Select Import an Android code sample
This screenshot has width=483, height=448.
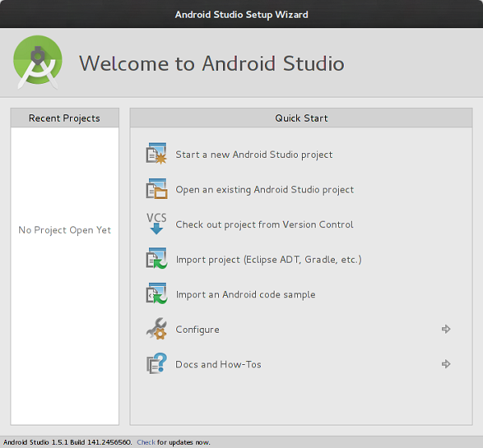[246, 295]
